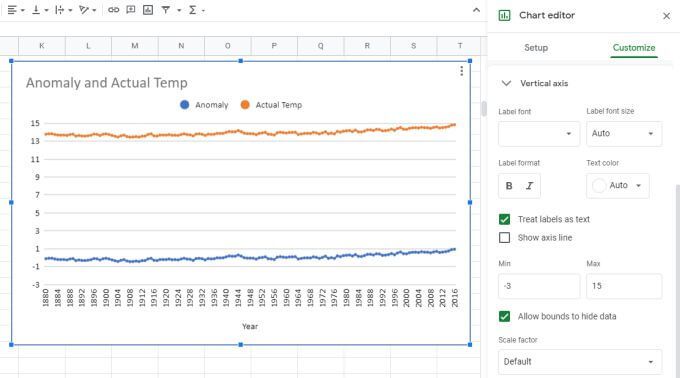Viewport: 680px width, 378px height.
Task: Click the Max value field
Action: (624, 286)
